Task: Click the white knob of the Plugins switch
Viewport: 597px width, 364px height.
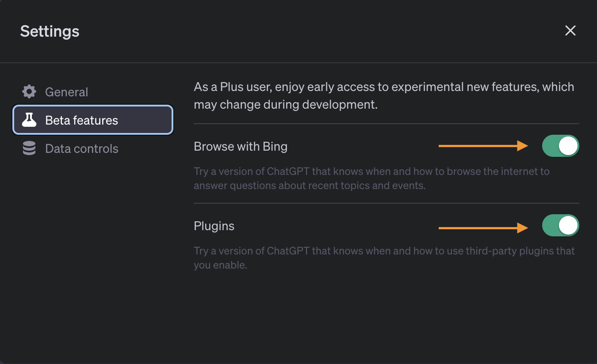Action: point(568,226)
